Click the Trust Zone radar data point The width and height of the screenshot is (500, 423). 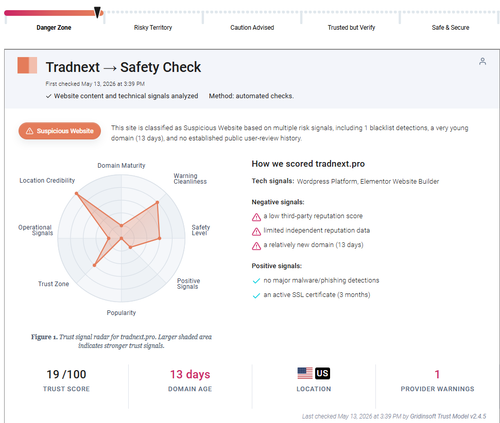(x=95, y=265)
